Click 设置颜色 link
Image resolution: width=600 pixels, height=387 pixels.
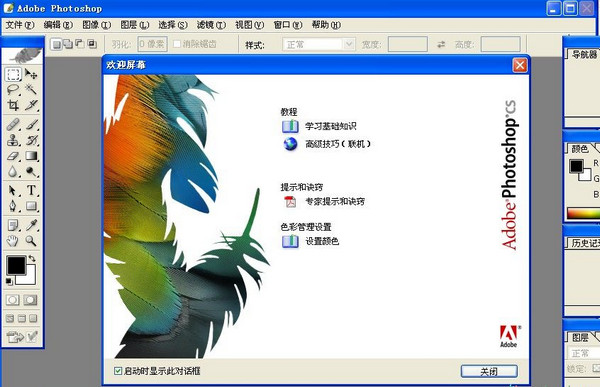(x=322, y=241)
